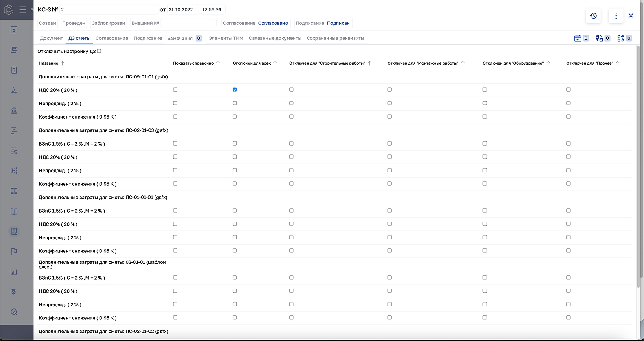This screenshot has width=644, height=341.
Task: Check Оборудование for Коэффициент снижения 02-01-01 шаблон
Action: point(485,318)
